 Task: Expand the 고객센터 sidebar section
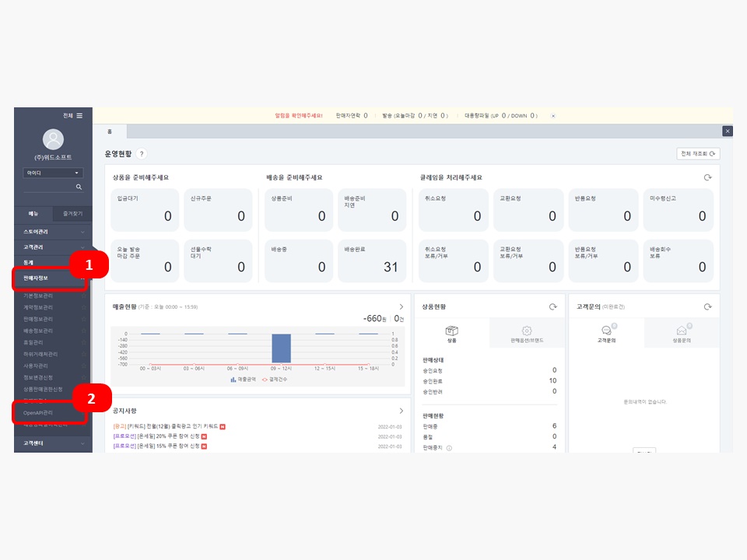coord(83,443)
